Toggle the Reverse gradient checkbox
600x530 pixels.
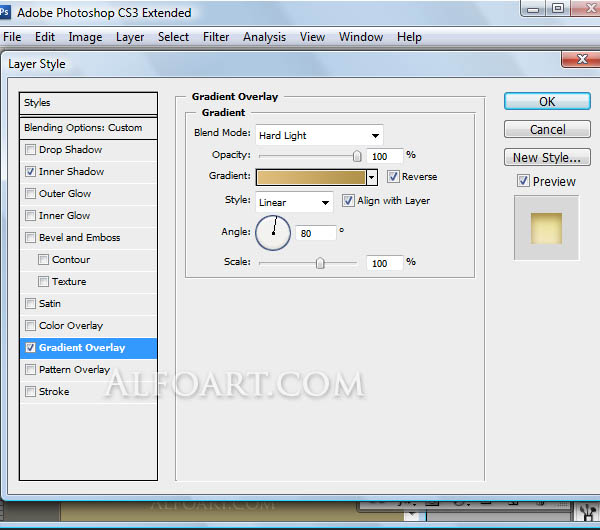coord(393,176)
